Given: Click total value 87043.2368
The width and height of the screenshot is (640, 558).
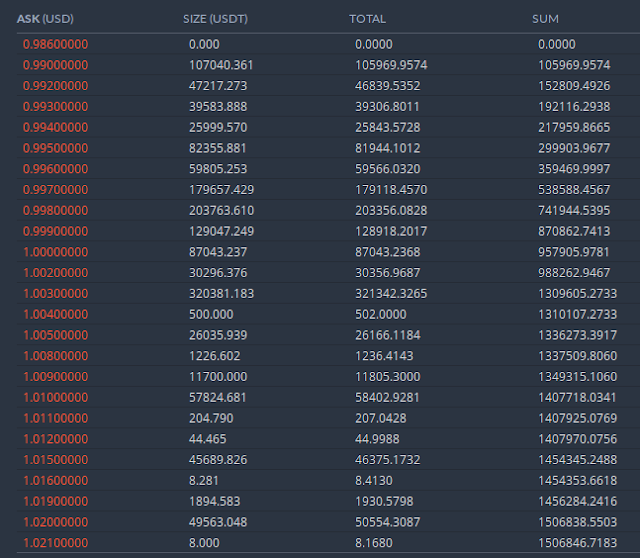Looking at the screenshot, I should pyautogui.click(x=387, y=252).
